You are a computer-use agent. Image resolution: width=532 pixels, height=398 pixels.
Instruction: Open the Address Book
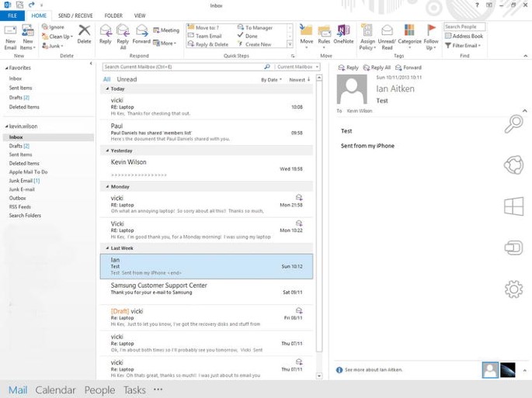464,36
